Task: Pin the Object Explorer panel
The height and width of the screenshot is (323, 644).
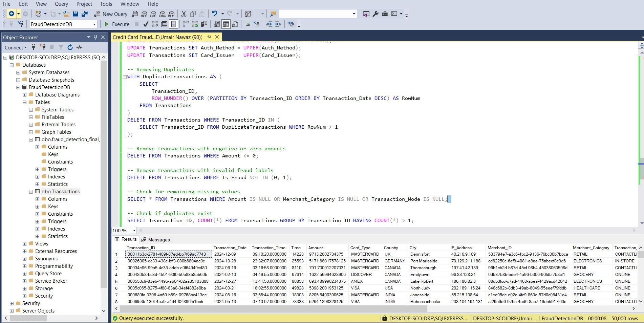Action: (x=95, y=37)
